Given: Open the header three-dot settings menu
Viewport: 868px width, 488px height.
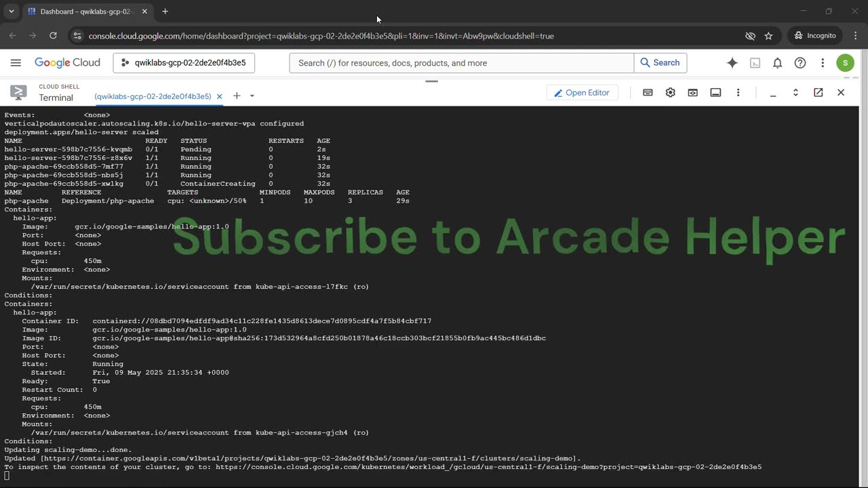Looking at the screenshot, I should coord(823,63).
